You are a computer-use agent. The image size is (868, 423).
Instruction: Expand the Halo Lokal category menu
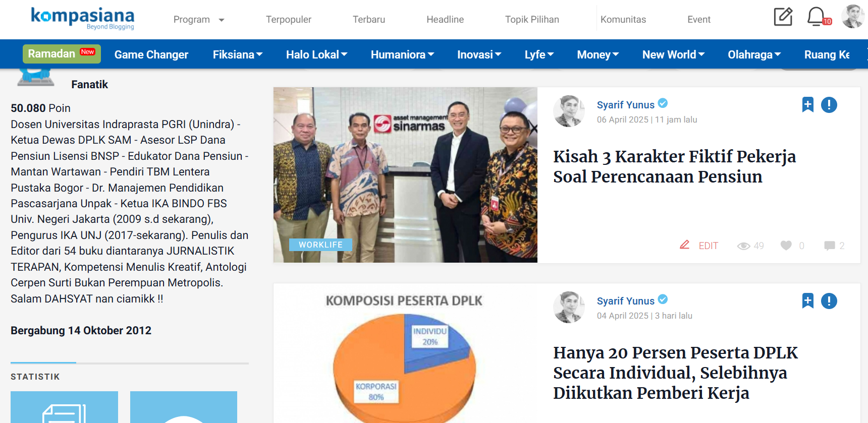pyautogui.click(x=316, y=54)
